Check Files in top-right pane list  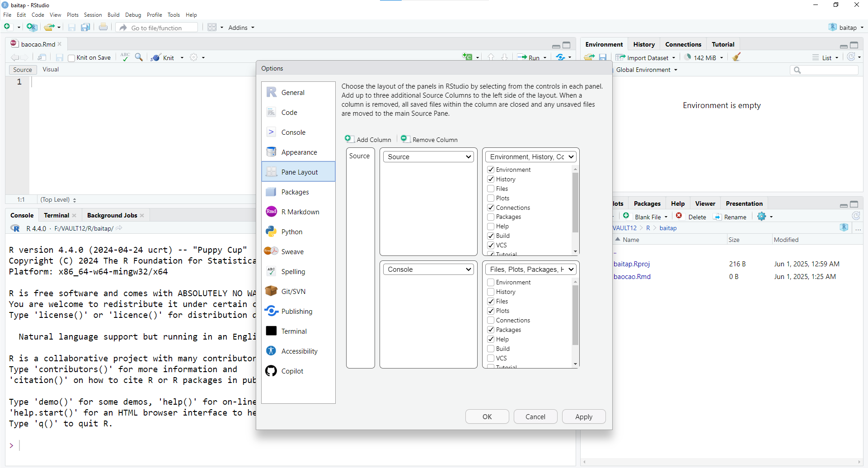[491, 189]
